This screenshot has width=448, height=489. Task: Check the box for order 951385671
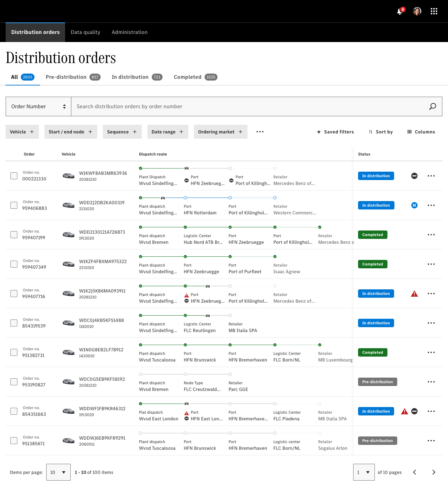pyautogui.click(x=14, y=441)
